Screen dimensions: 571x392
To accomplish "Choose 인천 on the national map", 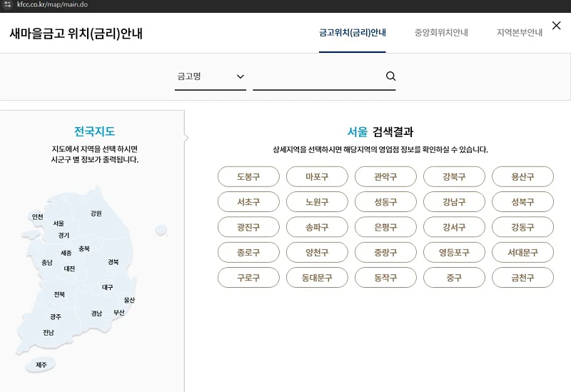I will (x=38, y=217).
